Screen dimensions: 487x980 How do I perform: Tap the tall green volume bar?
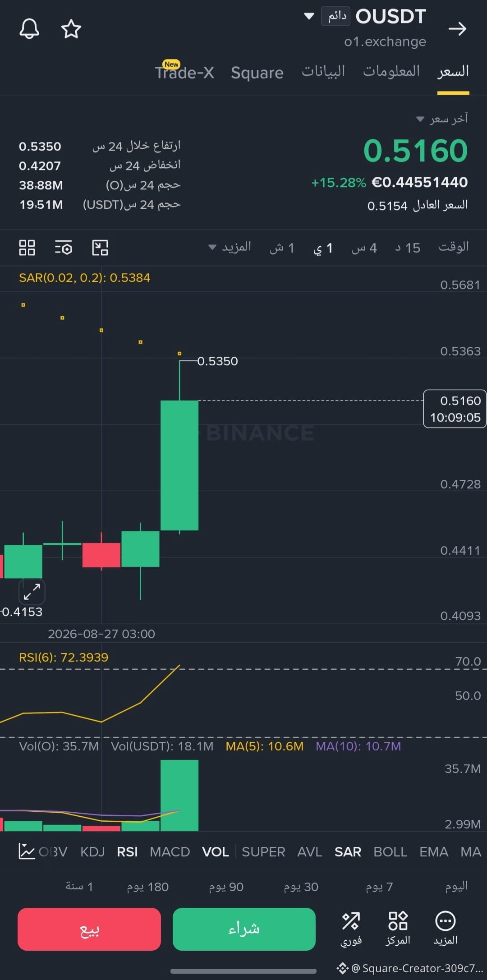[179, 795]
